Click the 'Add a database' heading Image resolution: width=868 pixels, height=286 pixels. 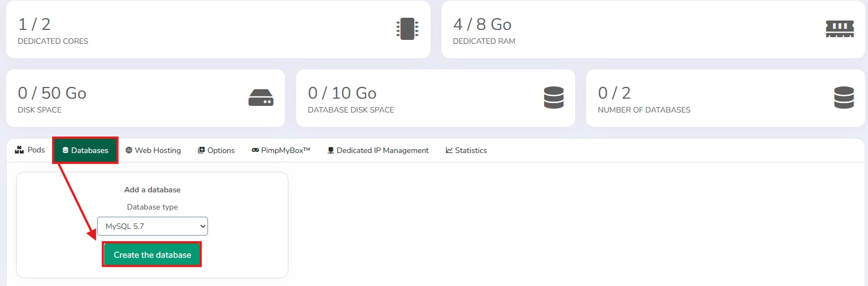[x=153, y=190]
